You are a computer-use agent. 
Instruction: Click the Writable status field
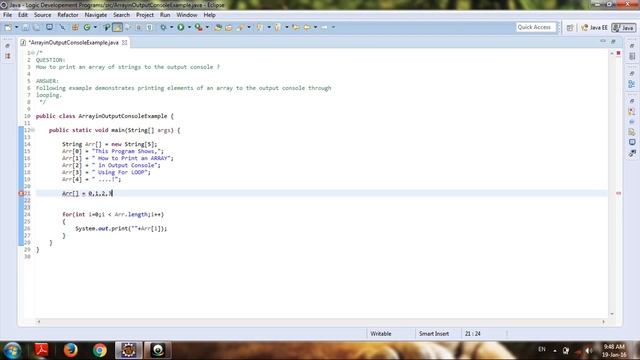pyautogui.click(x=381, y=333)
